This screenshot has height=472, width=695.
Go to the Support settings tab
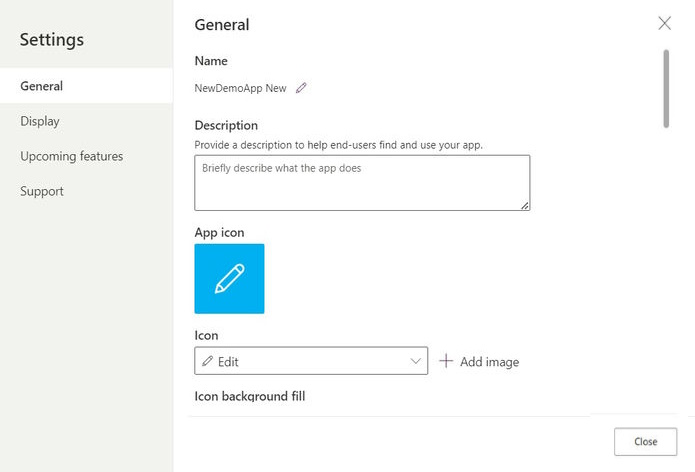point(42,191)
